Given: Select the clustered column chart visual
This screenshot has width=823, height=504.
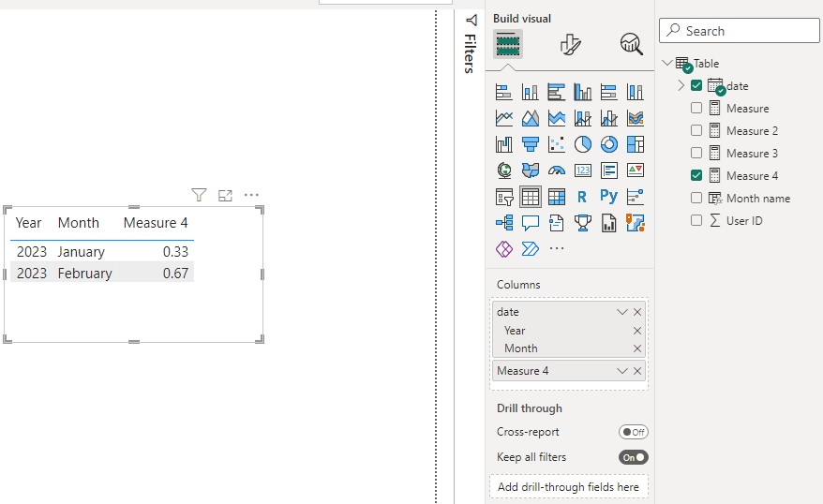Looking at the screenshot, I should point(583,93).
